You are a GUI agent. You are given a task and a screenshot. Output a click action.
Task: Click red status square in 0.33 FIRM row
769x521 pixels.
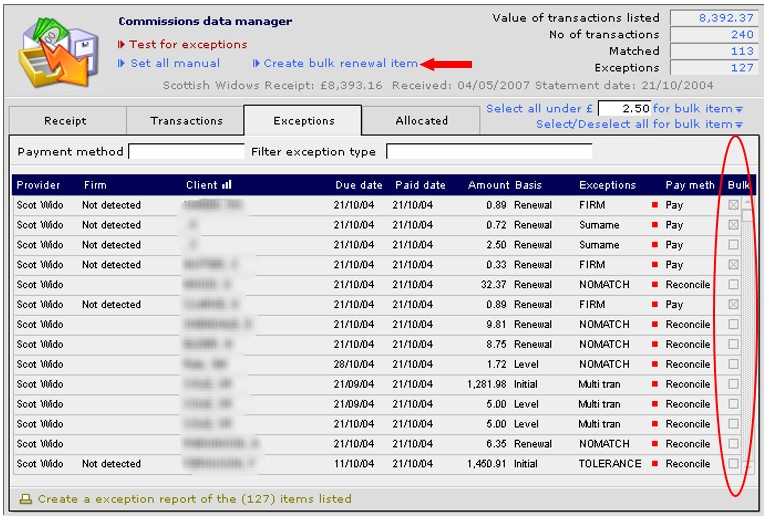click(x=655, y=265)
